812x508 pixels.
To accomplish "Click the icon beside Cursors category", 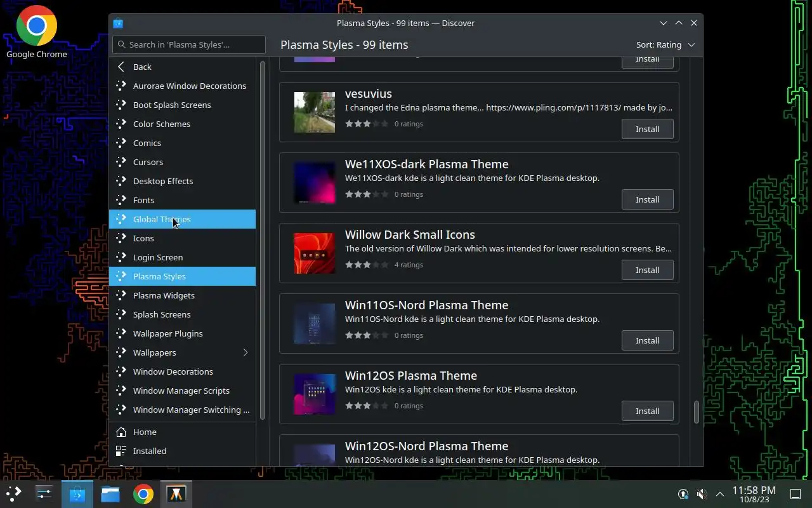I will (121, 162).
